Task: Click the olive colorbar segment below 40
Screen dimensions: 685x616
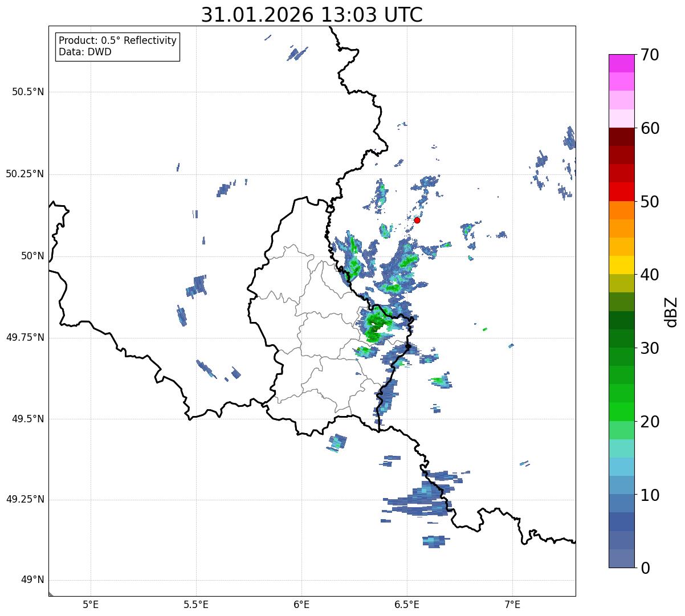Action: pos(622,283)
